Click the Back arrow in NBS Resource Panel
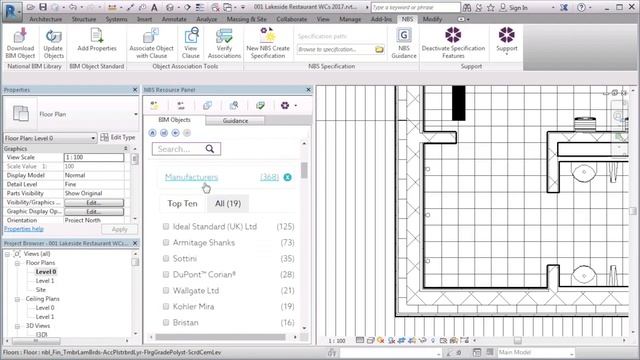The width and height of the screenshot is (640, 360). [176, 133]
